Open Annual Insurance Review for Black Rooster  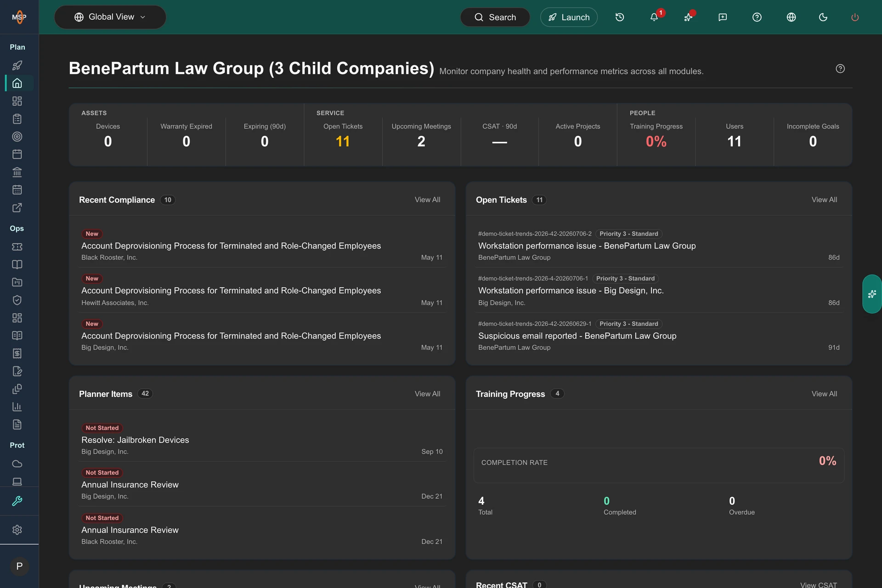[x=262, y=530]
